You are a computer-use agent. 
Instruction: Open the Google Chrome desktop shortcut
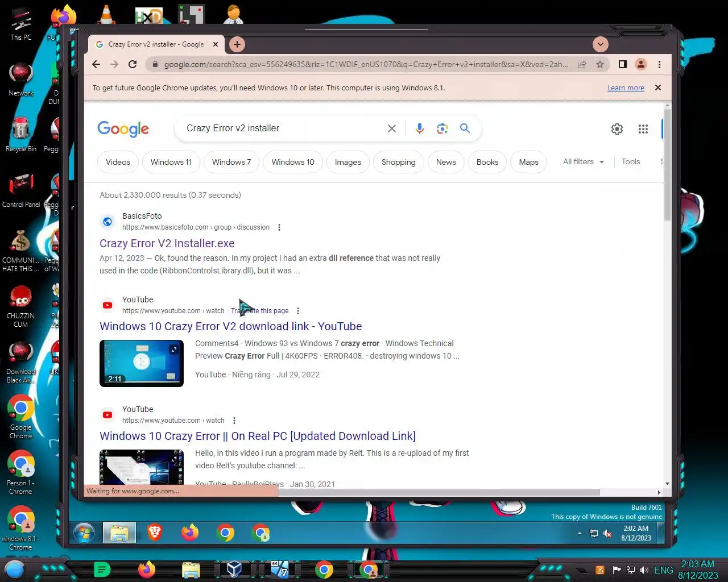point(21,417)
